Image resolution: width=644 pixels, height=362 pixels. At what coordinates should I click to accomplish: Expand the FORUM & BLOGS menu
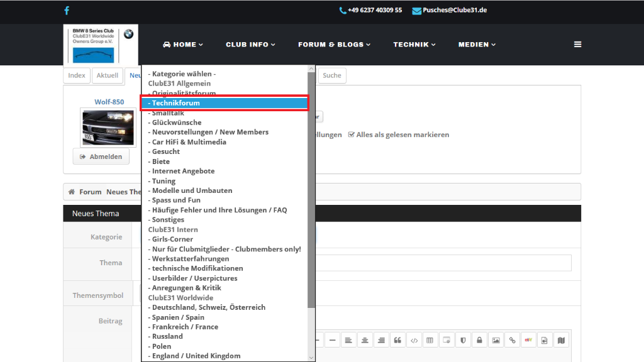tap(334, 45)
